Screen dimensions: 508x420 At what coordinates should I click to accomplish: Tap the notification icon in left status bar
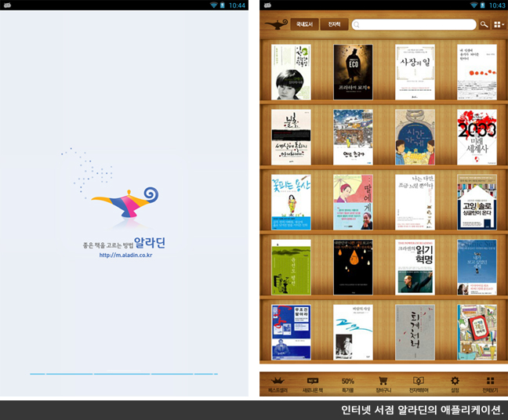7,5
